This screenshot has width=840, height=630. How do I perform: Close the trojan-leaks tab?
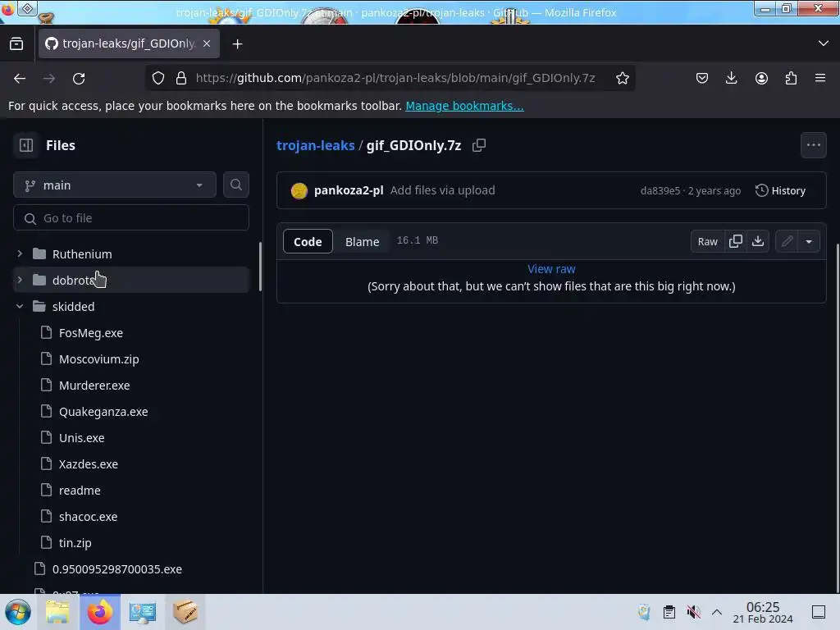click(x=207, y=43)
